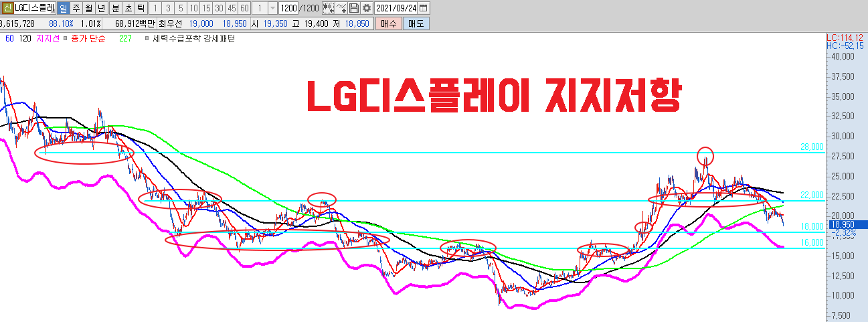The height and width of the screenshot is (322, 868).
Task: Click the 종가 단순 indicator legend label
Action: click(87, 39)
